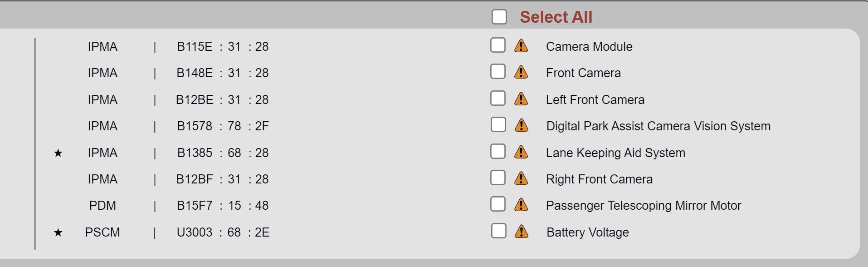Check the Select All checkbox
Image resolution: width=868 pixels, height=267 pixels.
pos(499,17)
